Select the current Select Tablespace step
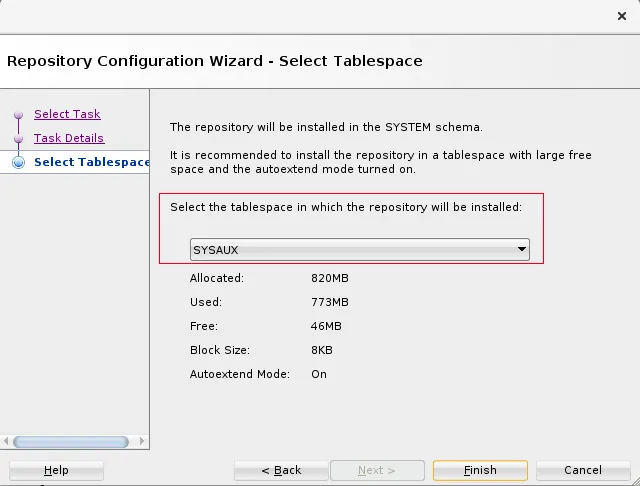This screenshot has width=640, height=486. pos(92,162)
